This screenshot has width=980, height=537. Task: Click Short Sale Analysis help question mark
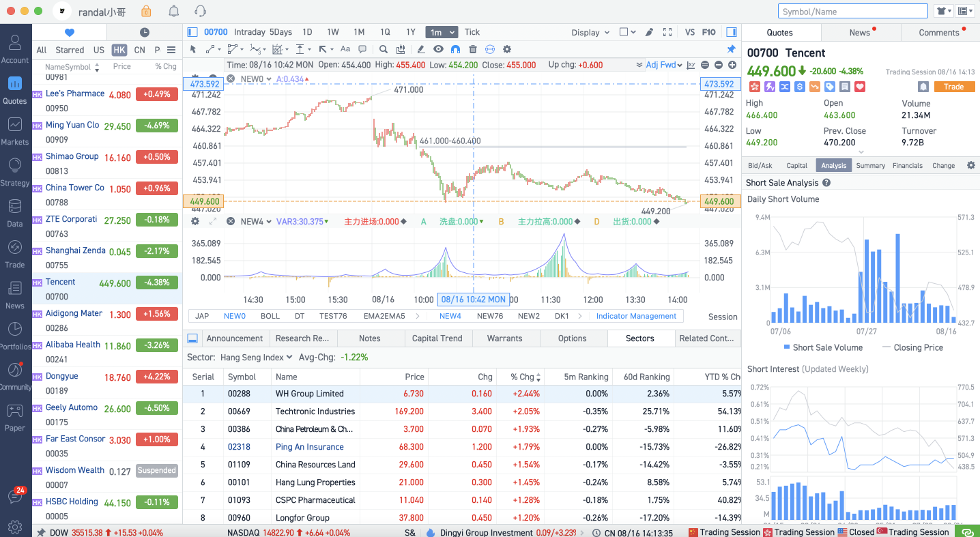(826, 183)
